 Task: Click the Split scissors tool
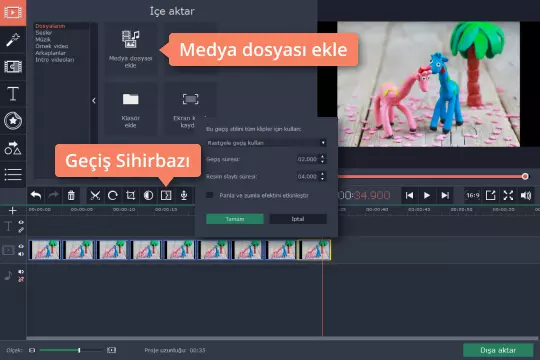(95, 196)
